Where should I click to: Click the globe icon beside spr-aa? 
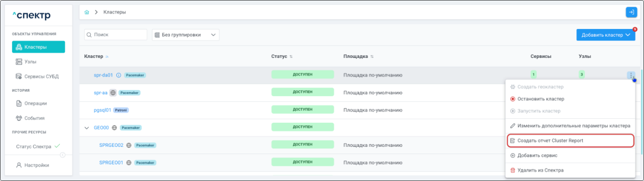pos(113,93)
